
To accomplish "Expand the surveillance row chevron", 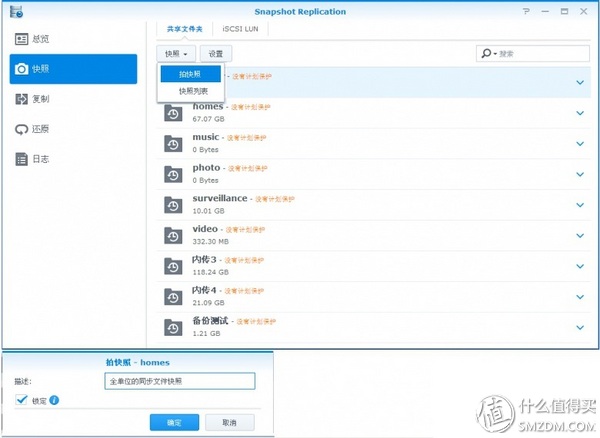I will coord(580,205).
